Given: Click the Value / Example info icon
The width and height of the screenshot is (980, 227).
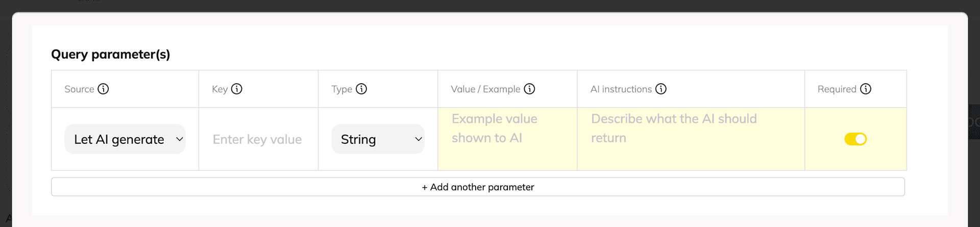Looking at the screenshot, I should (530, 89).
